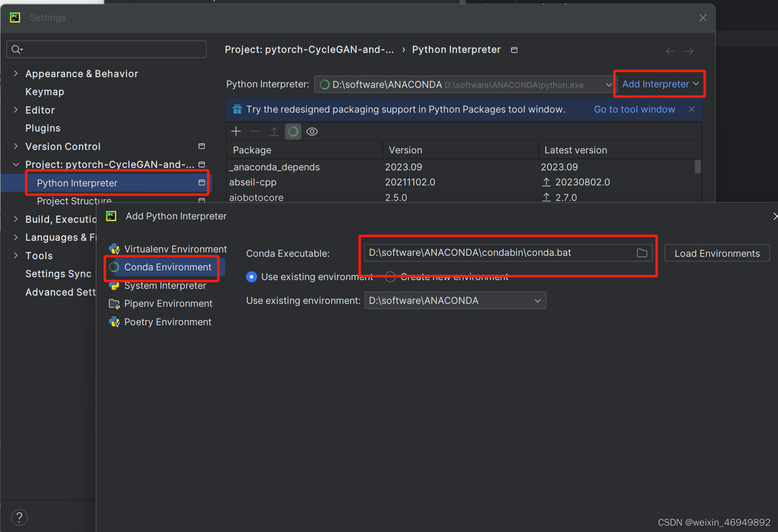Click the Load Environments button
778x532 pixels.
point(717,253)
